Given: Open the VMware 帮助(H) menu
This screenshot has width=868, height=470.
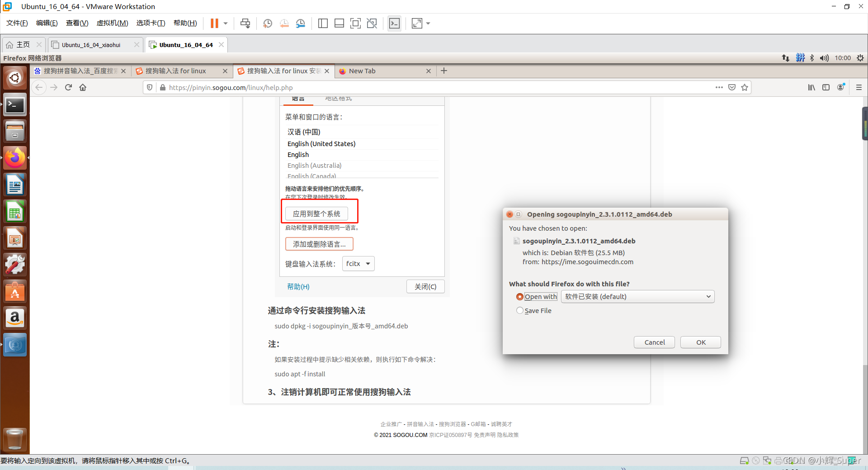Looking at the screenshot, I should [x=185, y=23].
